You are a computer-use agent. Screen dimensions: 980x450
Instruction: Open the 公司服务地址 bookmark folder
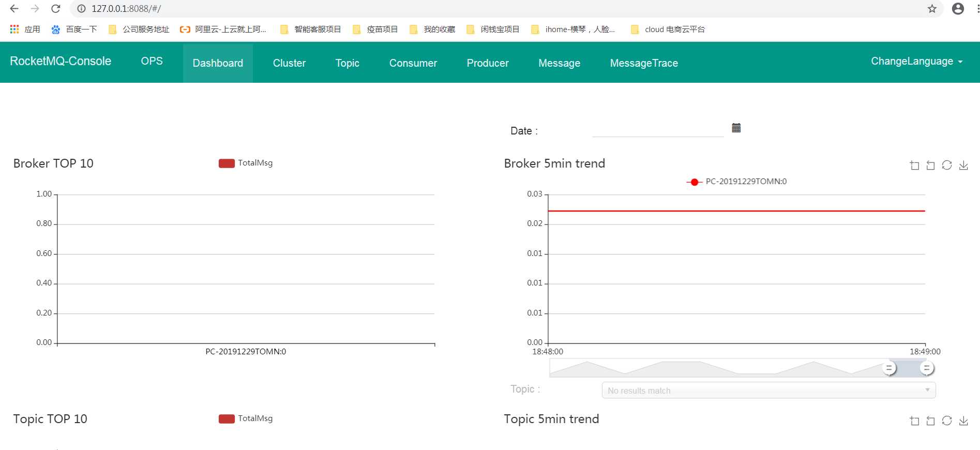139,29
